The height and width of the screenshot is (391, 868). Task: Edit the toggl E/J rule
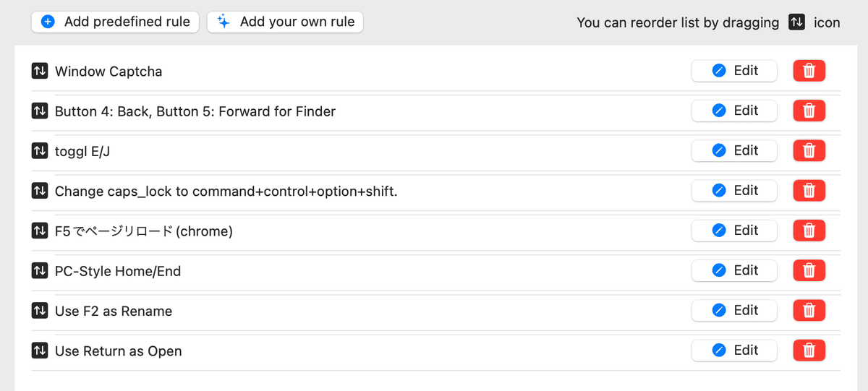click(x=735, y=150)
